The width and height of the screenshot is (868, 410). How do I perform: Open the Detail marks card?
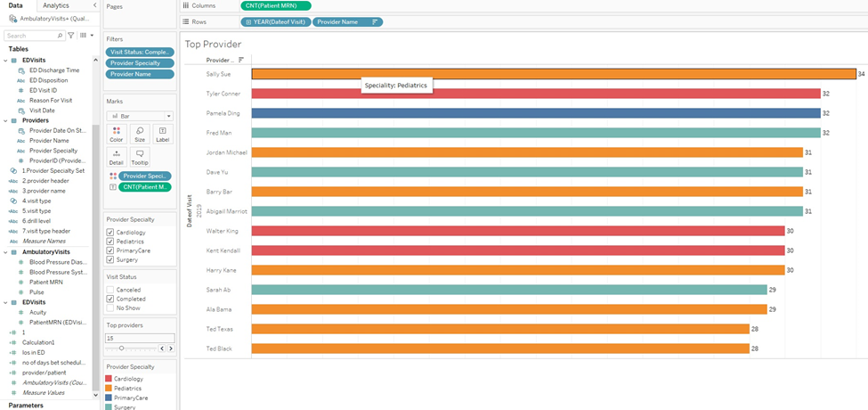[117, 157]
